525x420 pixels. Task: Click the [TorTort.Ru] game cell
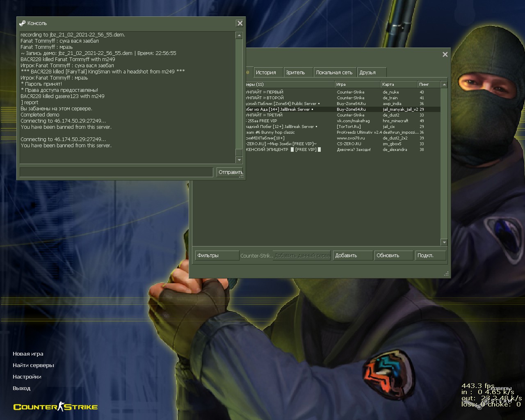[349, 127]
